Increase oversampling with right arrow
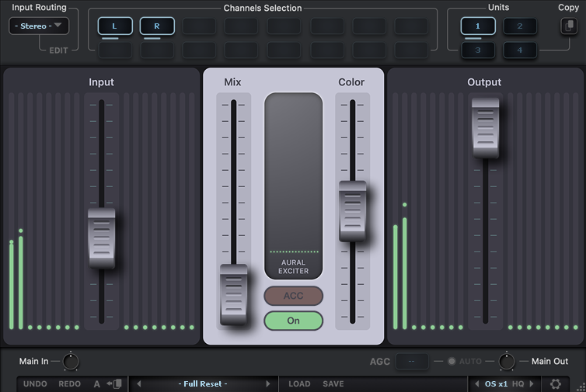Screen dimensions: 586x392 [532, 383]
